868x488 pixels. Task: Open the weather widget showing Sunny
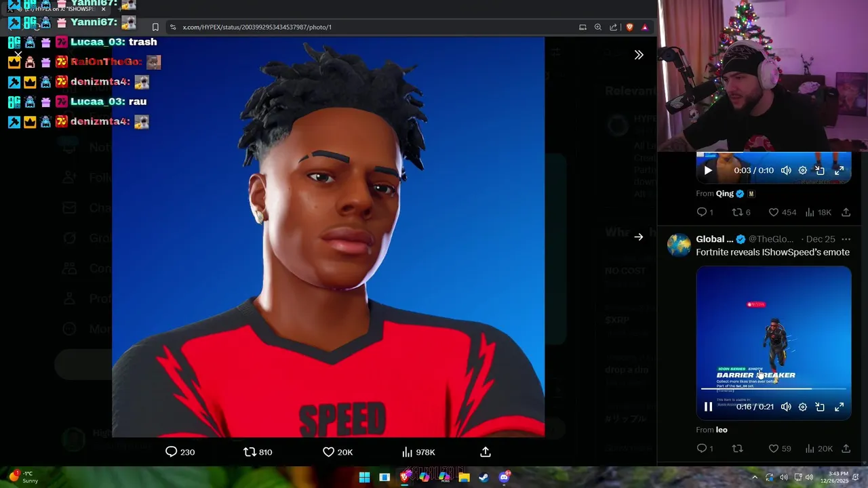23,477
